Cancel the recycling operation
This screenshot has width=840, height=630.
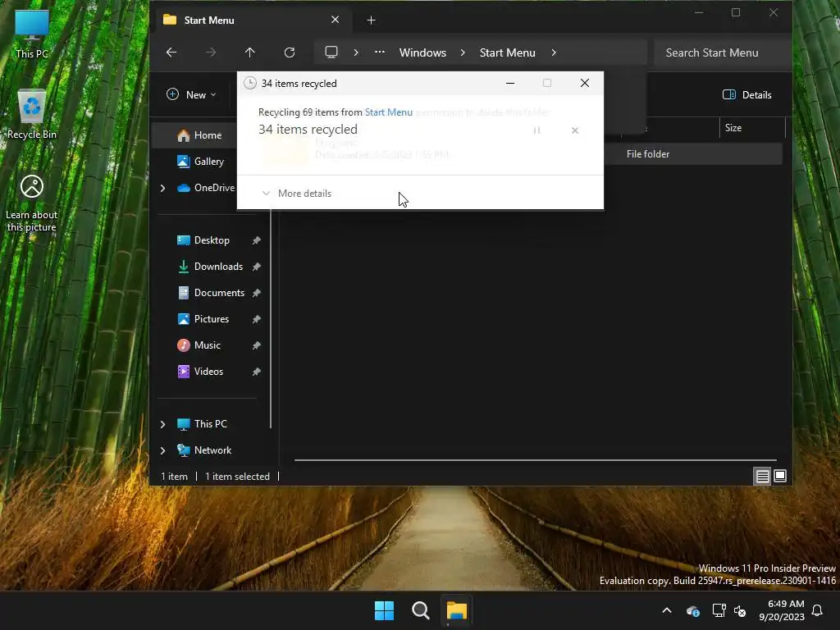click(575, 130)
